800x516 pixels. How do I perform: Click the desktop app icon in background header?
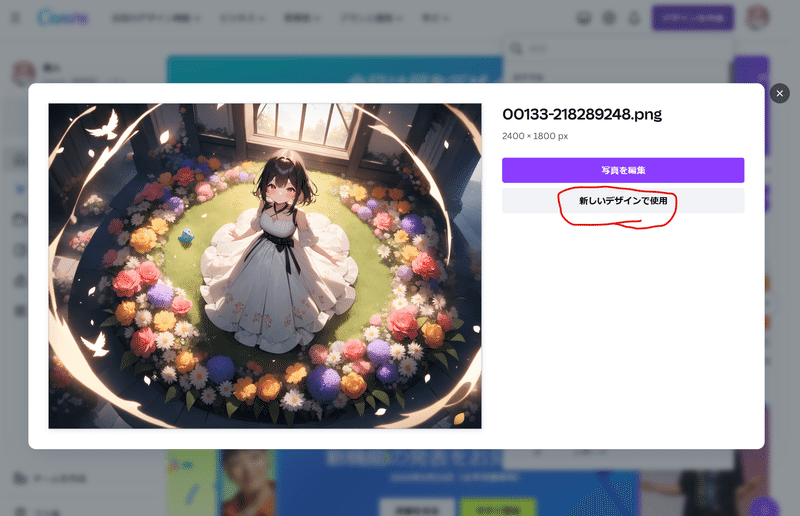584,18
